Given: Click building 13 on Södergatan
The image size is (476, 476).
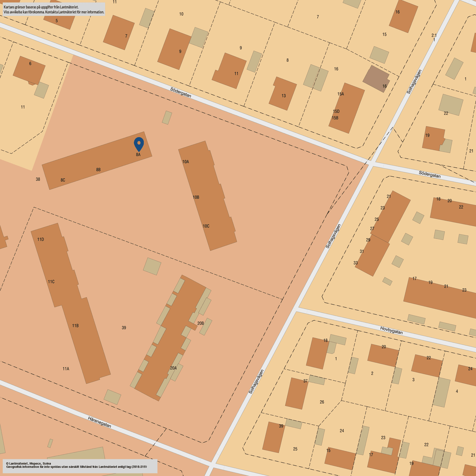Looking at the screenshot, I should coord(284,95).
